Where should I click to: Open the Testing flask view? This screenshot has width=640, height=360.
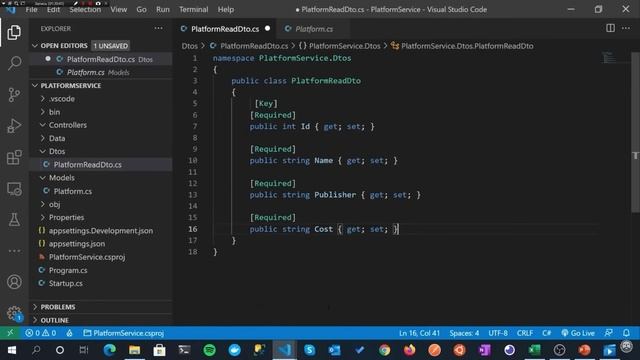tap(14, 220)
